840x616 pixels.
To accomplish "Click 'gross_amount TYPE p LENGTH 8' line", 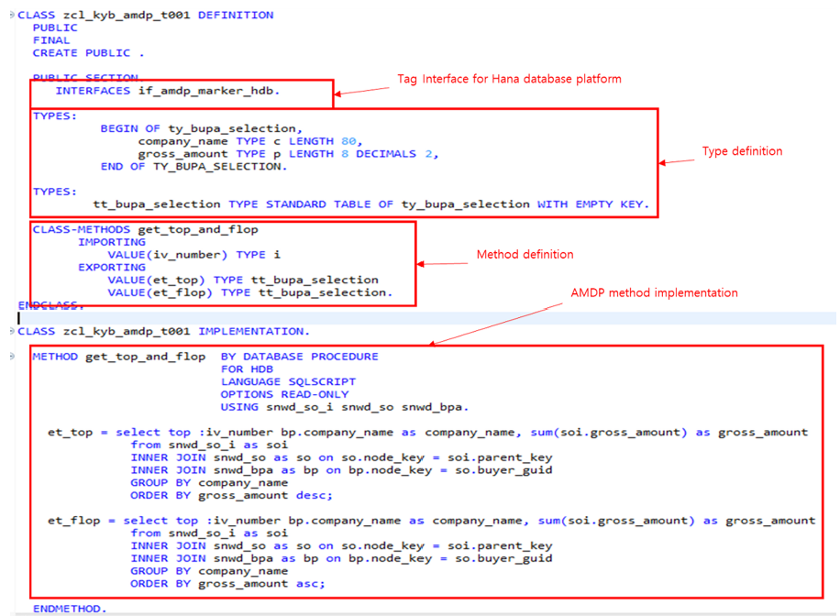I will 288,154.
